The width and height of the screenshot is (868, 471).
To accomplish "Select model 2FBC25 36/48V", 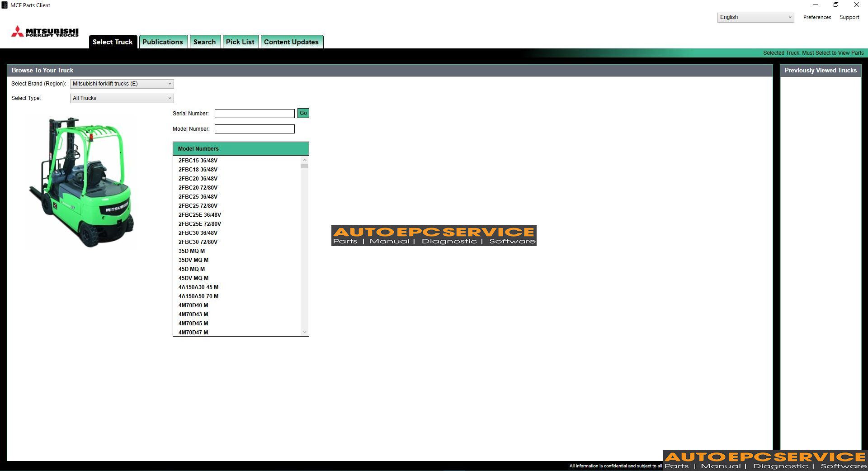I will 237,197.
